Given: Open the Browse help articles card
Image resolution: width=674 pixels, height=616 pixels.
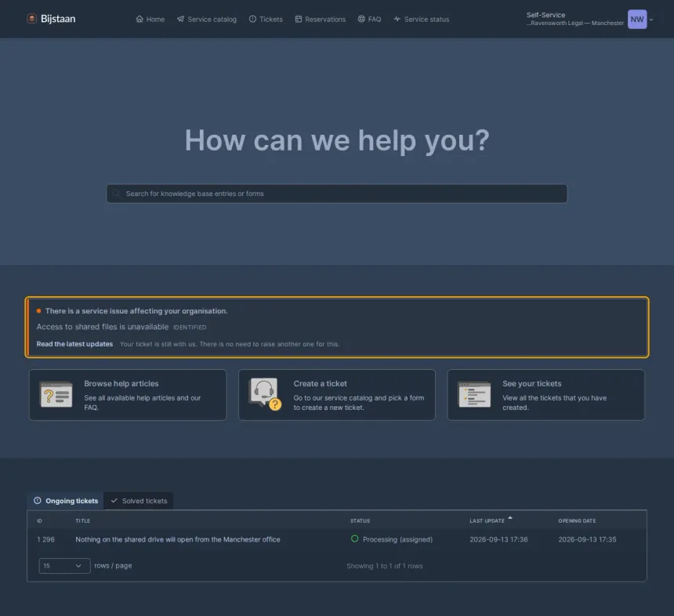Looking at the screenshot, I should 128,395.
